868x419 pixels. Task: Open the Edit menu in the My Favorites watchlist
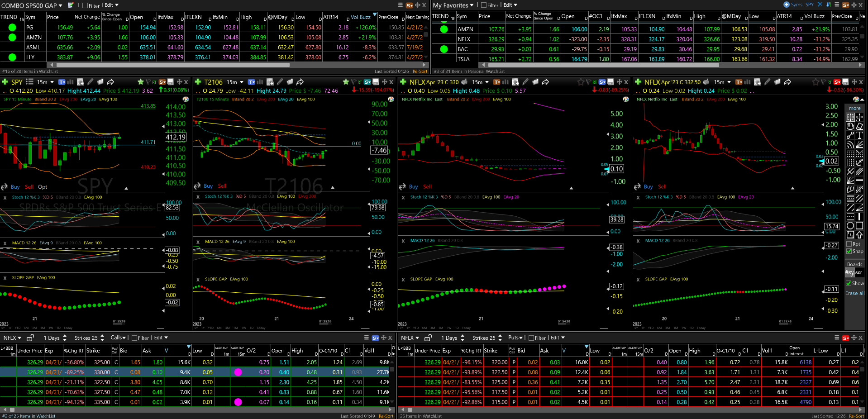pyautogui.click(x=510, y=5)
